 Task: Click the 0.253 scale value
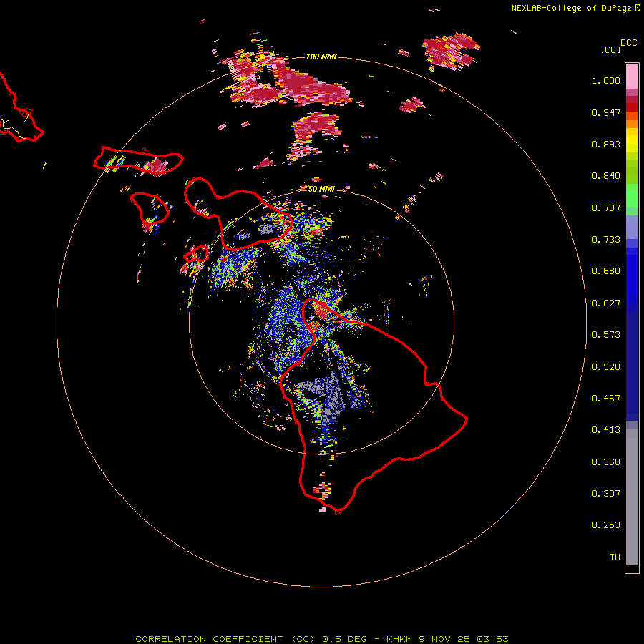606,525
